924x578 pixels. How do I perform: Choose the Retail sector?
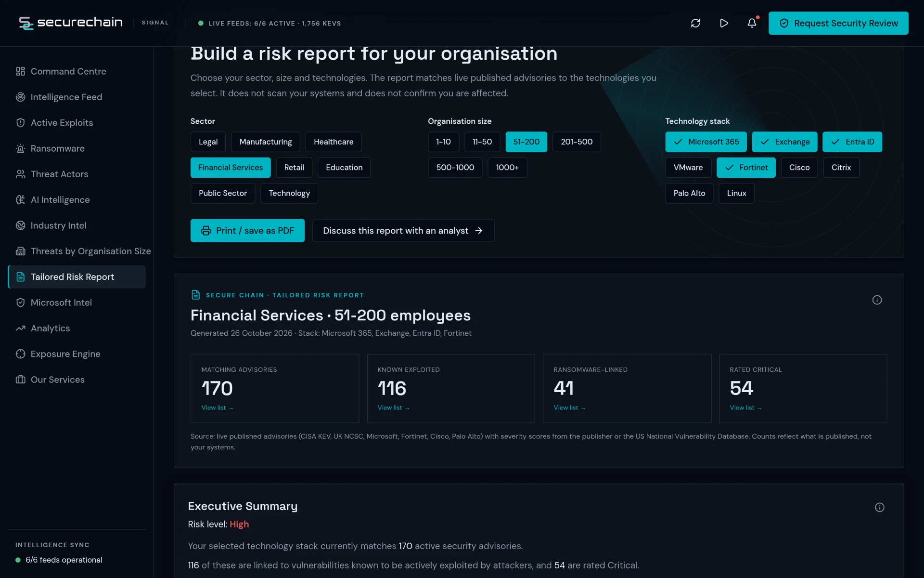pyautogui.click(x=294, y=168)
